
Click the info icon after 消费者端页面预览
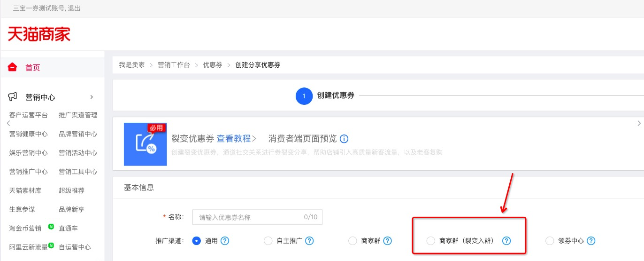pos(344,139)
